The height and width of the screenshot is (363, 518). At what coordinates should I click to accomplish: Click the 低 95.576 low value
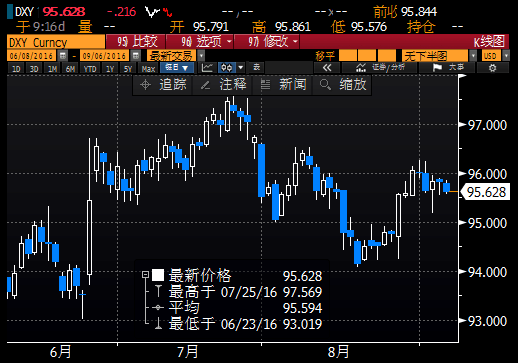(x=359, y=27)
